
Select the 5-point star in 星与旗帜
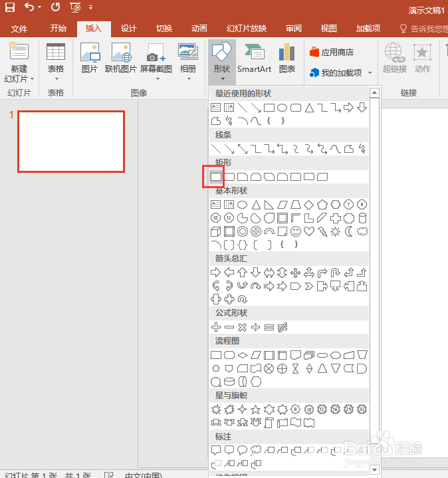[256, 410]
